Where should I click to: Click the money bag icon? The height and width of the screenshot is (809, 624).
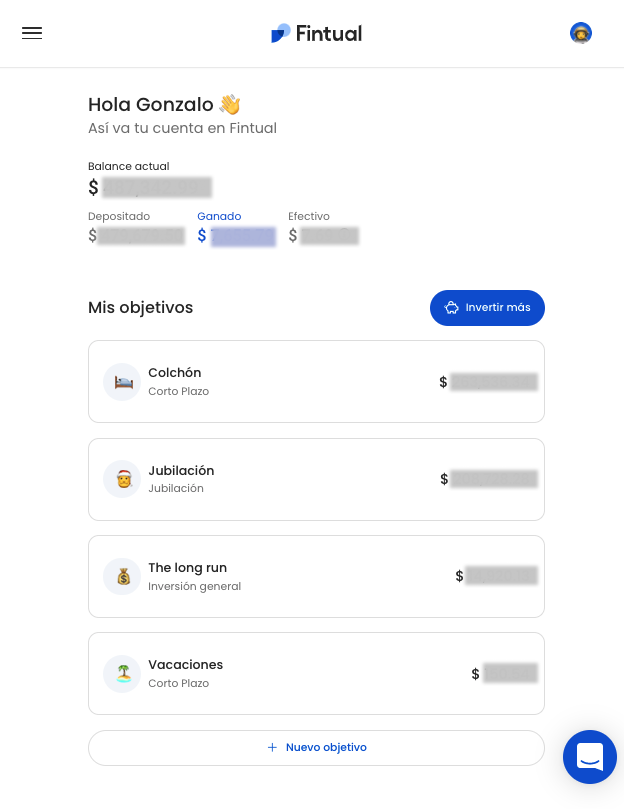(122, 576)
